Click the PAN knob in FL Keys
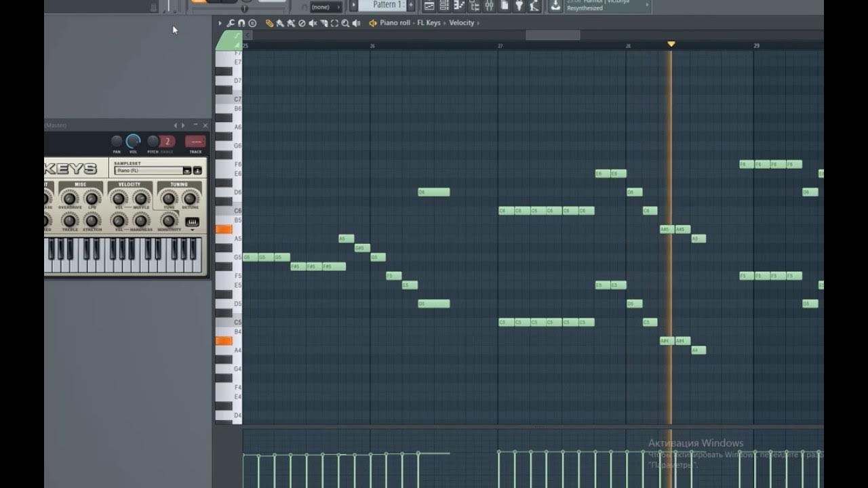 coord(117,141)
